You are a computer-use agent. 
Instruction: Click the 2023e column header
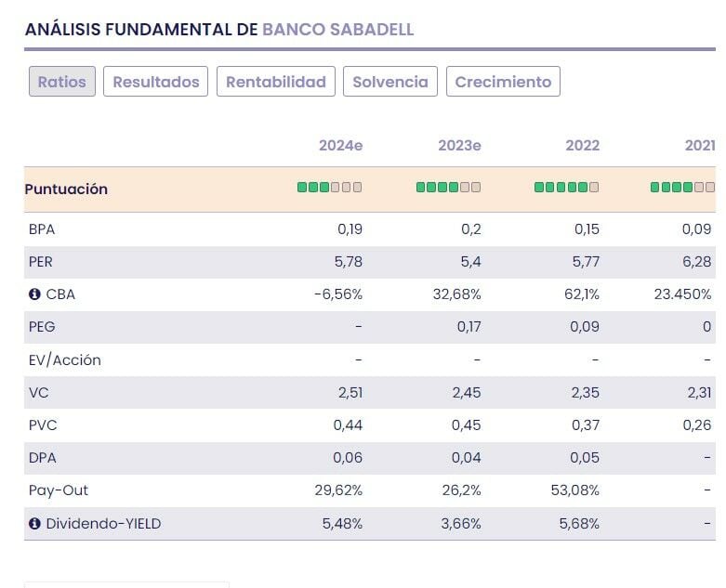click(x=459, y=146)
